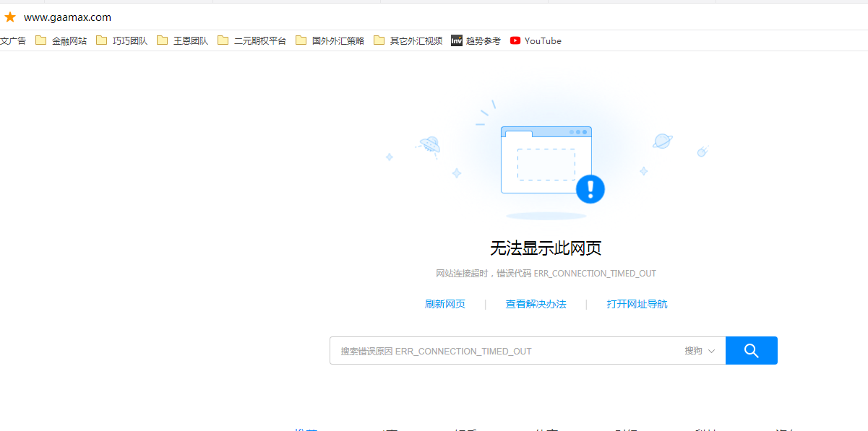
Task: Click the 无法显示此网页 error heading
Action: coord(546,248)
